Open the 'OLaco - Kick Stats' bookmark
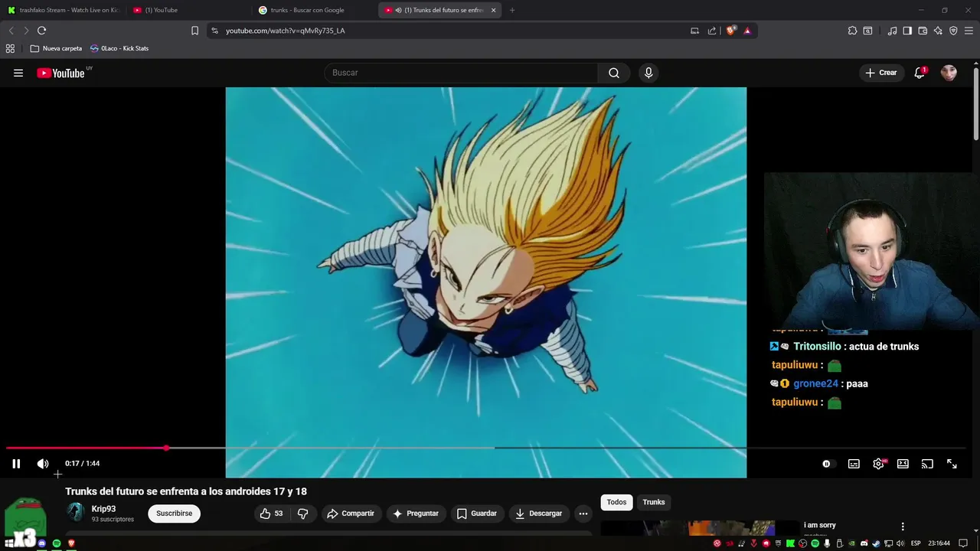Screen dimensions: 980x551 pos(119,48)
